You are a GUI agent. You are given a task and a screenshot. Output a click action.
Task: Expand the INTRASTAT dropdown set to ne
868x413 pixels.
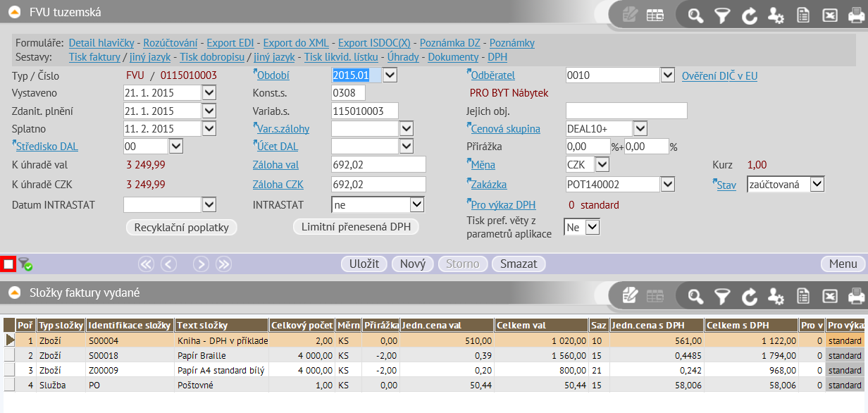pyautogui.click(x=417, y=204)
